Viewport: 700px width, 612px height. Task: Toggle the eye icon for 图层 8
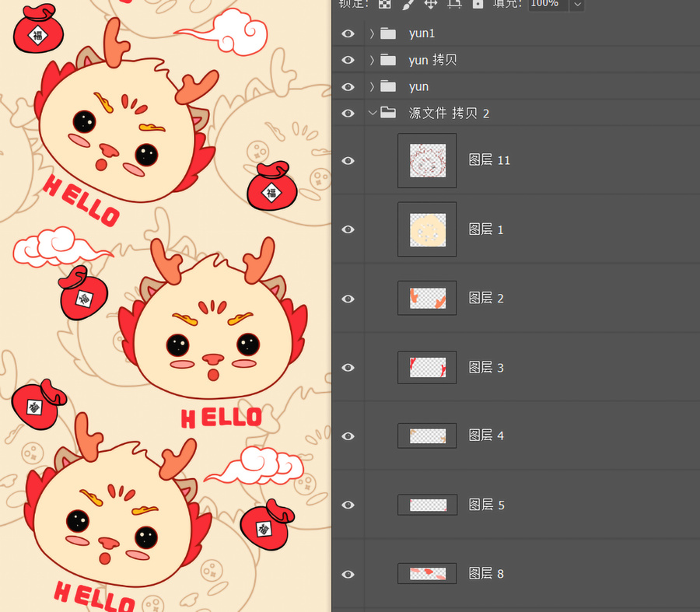tap(348, 574)
